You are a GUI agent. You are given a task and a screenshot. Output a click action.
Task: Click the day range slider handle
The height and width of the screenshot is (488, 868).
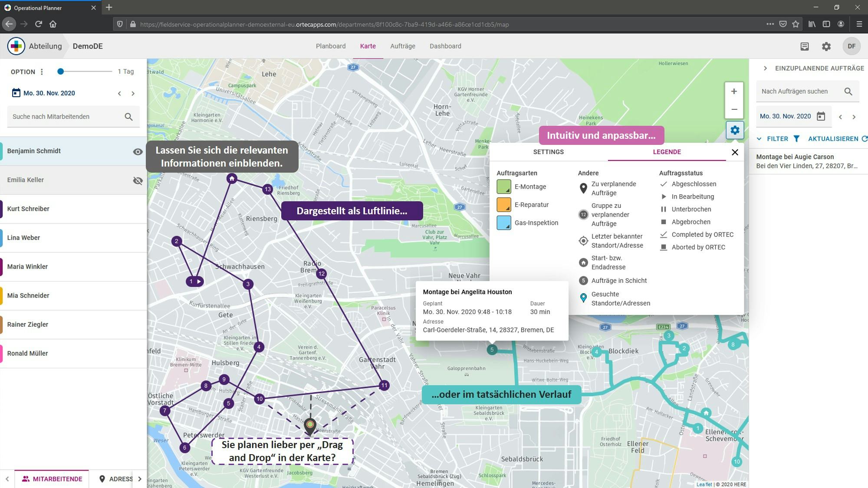coord(61,72)
